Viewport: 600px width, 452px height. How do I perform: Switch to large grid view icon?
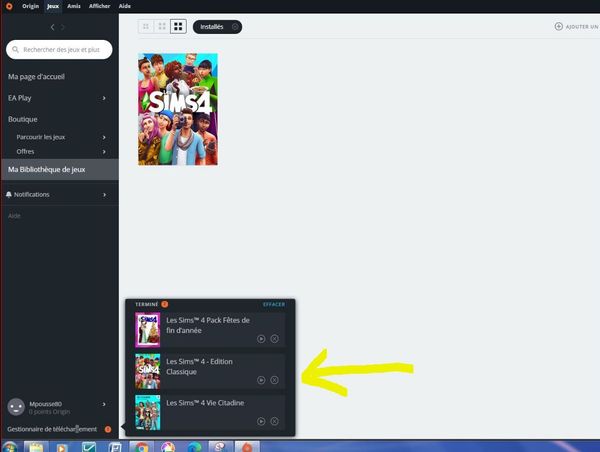178,26
